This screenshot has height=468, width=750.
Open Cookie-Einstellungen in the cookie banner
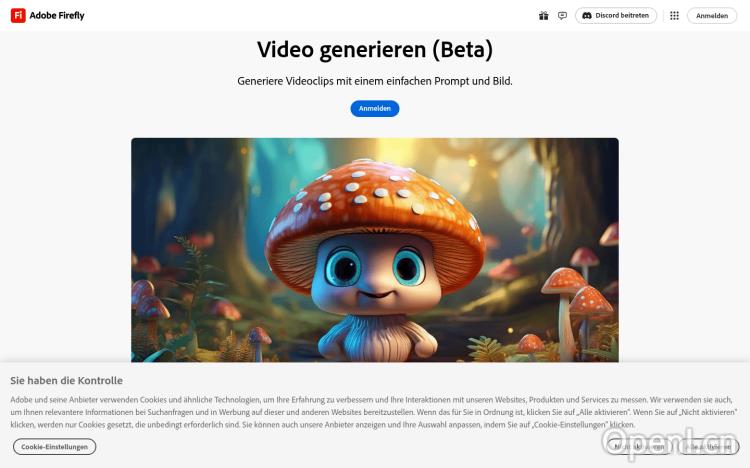tap(55, 446)
